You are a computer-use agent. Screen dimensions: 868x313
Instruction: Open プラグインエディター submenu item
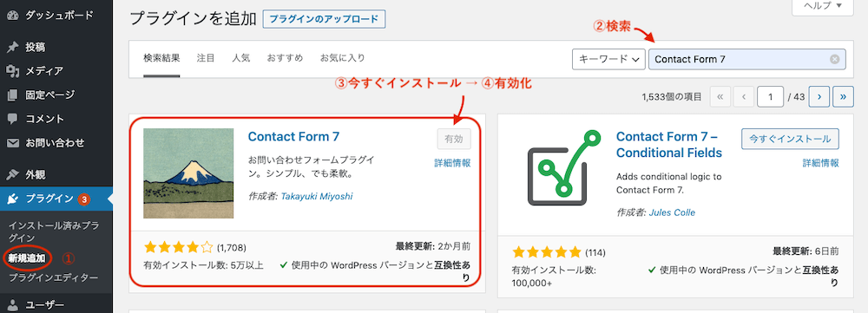(x=53, y=277)
